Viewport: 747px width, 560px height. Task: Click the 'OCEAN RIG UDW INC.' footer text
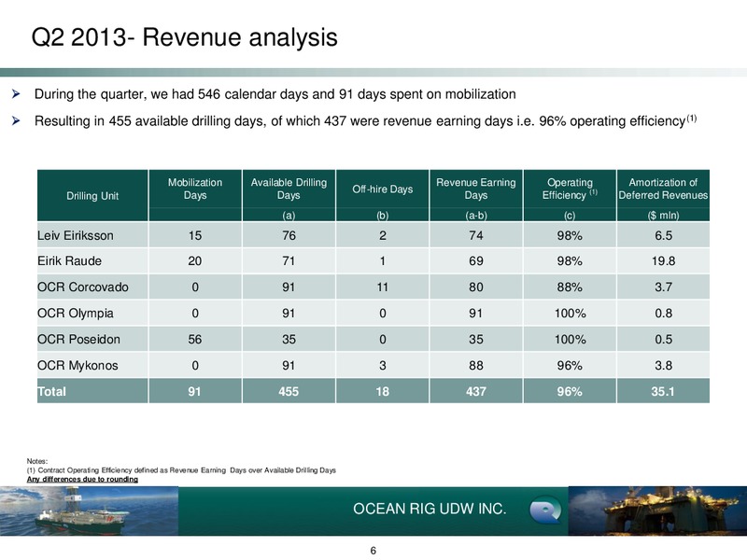click(430, 509)
